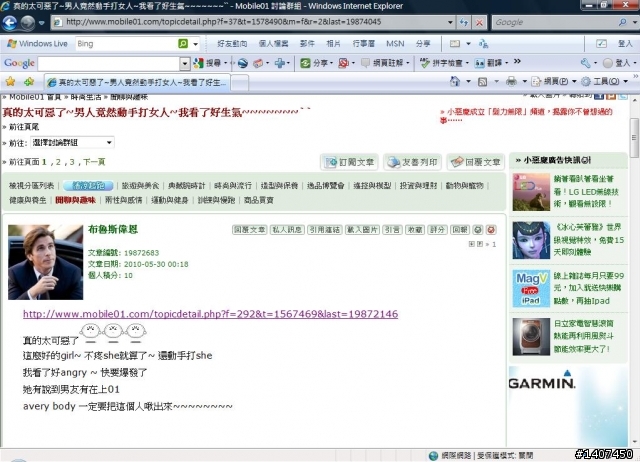640x462 pixels.
Task: Click the Google Toolbar wrench settings icon
Action: coord(585,63)
